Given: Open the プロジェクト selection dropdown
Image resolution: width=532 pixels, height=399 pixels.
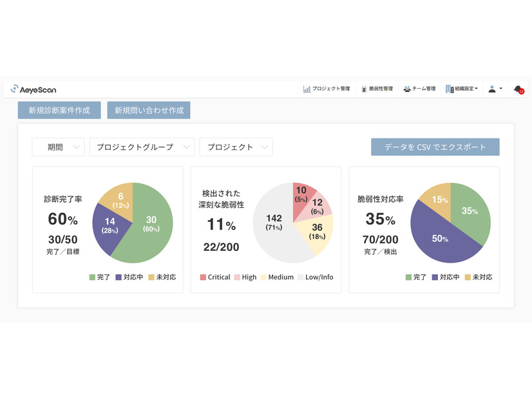Looking at the screenshot, I should (236, 147).
